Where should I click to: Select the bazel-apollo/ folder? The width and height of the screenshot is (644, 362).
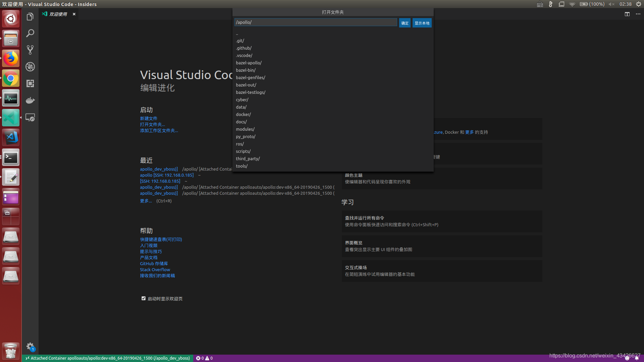(333, 63)
